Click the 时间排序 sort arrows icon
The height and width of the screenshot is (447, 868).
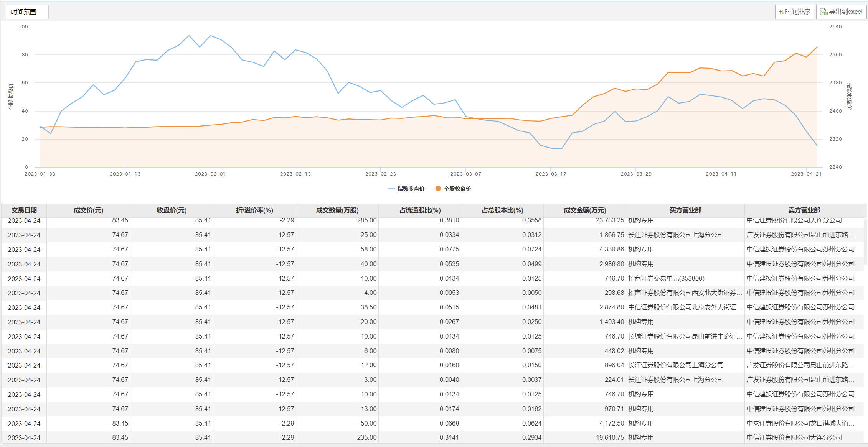click(781, 12)
